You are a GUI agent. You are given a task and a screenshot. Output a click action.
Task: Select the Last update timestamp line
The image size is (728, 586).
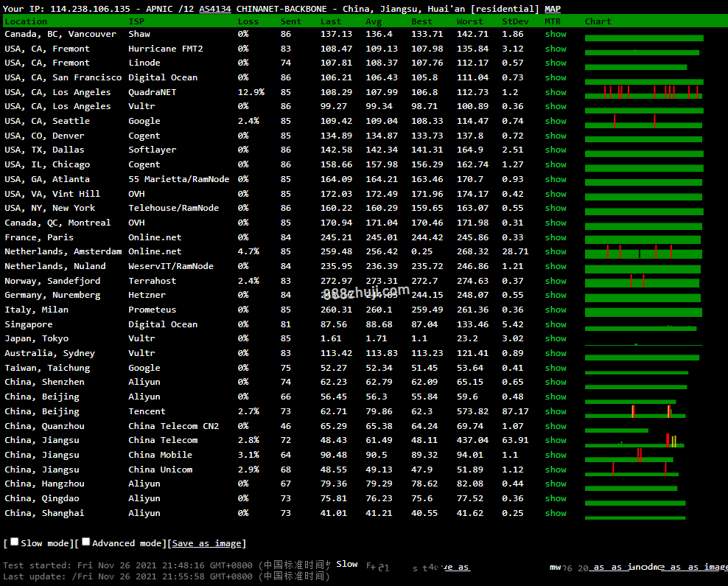(167, 576)
